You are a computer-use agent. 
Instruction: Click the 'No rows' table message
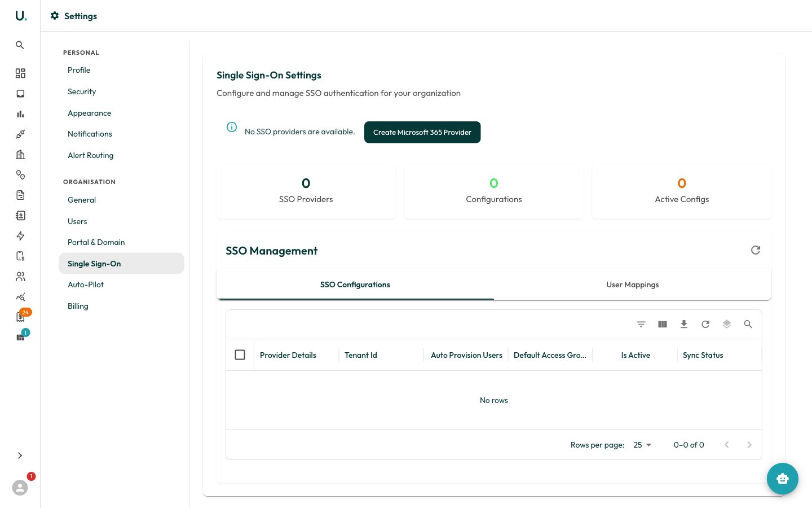point(494,401)
